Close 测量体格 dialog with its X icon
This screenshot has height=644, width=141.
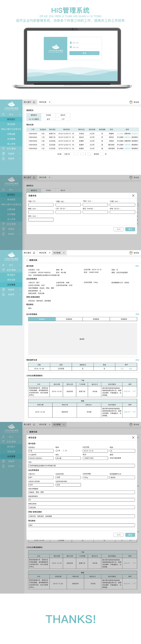tap(133, 196)
